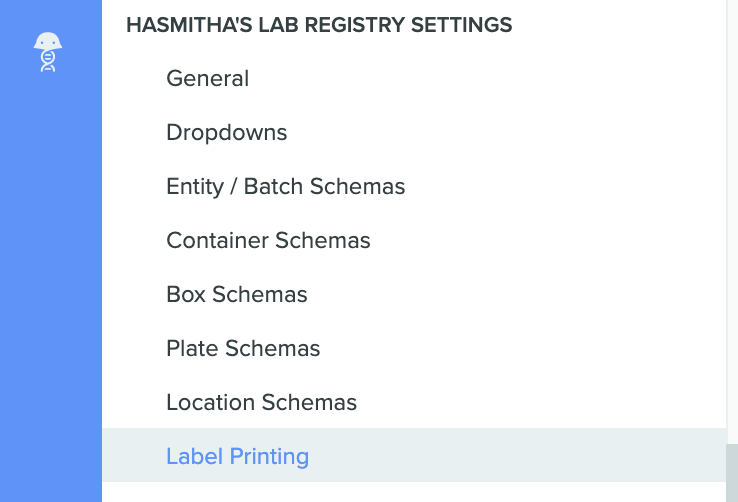
Task: Switch to Container Schemas section
Action: click(268, 240)
